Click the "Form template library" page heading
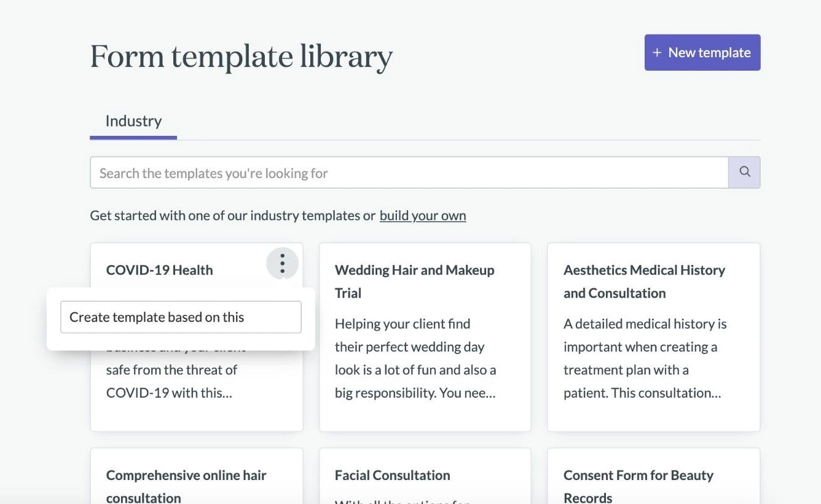 pos(242,57)
